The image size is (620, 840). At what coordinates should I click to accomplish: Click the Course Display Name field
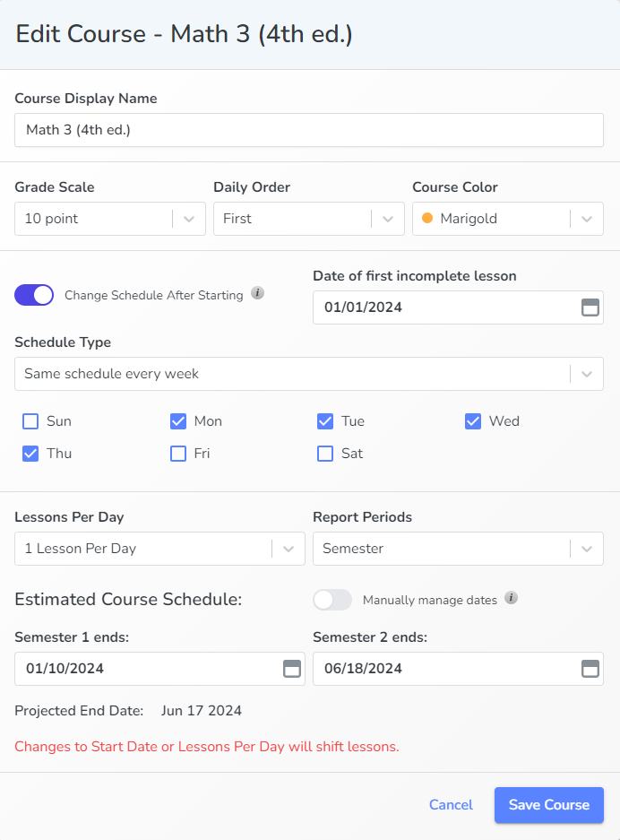point(309,130)
